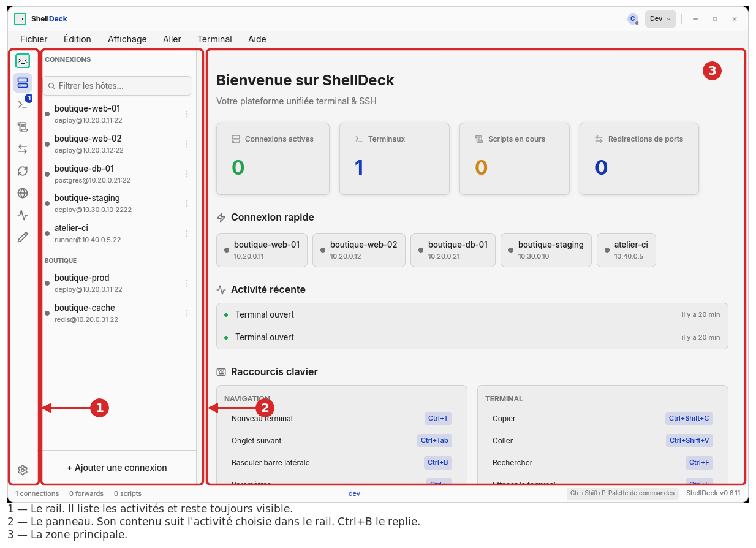Image resolution: width=756 pixels, height=548 pixels.
Task: Open the options menu for boutique-web-02
Action: click(187, 144)
